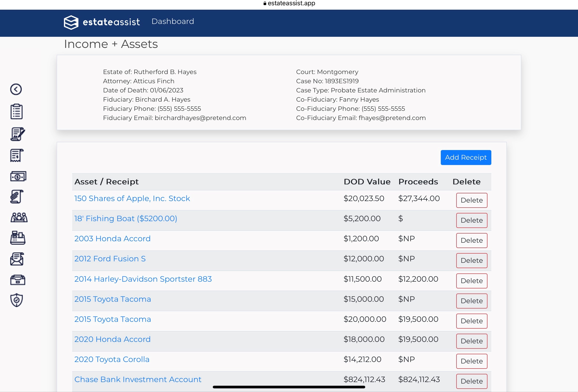Delete the $20,000.00 Toyota Tacoma row
Viewport: 578px width, 392px height.
[x=472, y=321]
